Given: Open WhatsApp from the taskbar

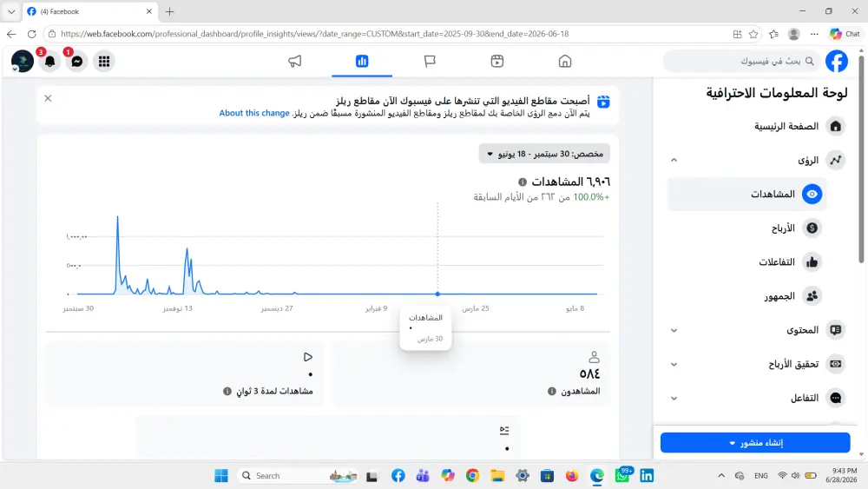Looking at the screenshot, I should click(622, 476).
